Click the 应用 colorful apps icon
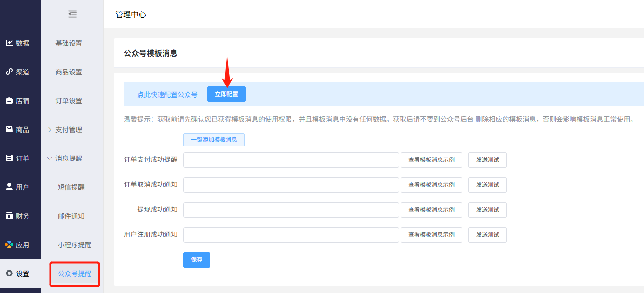This screenshot has width=644, height=293. click(x=9, y=244)
